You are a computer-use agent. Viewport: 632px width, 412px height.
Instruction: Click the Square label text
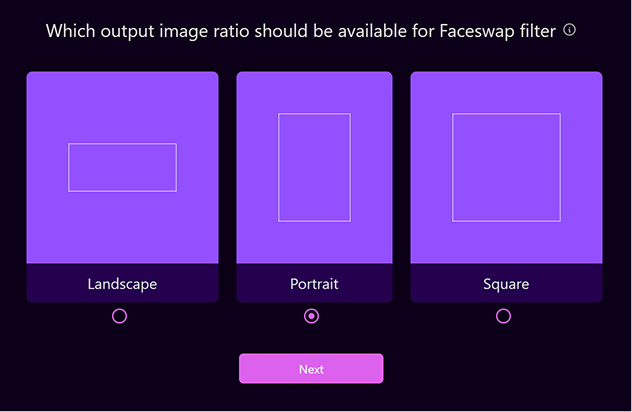tap(506, 284)
